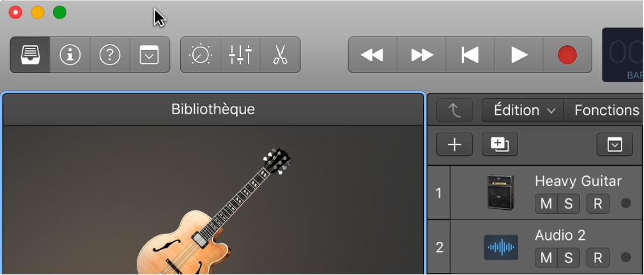The height and width of the screenshot is (275, 644).
Task: Toggle the Library button in the toolbar
Action: 30,56
